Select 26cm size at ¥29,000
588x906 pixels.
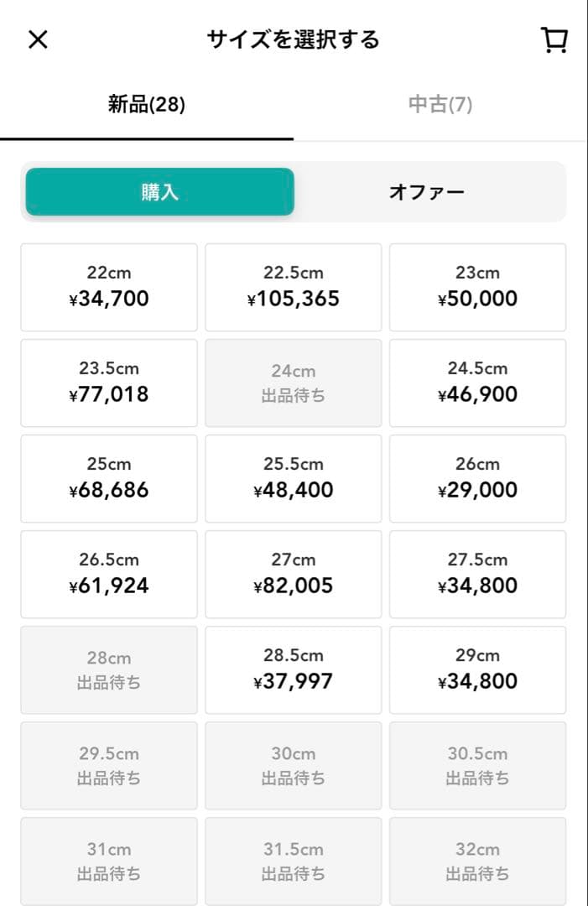(x=477, y=479)
